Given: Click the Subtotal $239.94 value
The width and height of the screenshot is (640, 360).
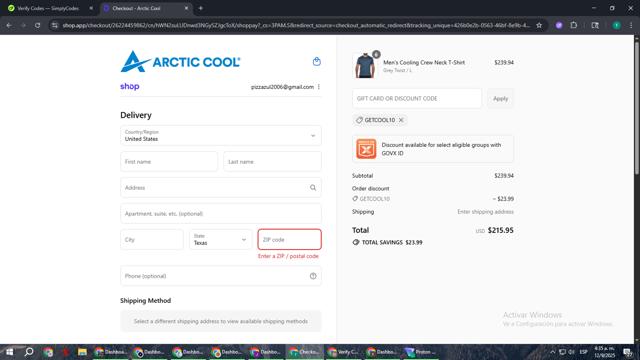Looking at the screenshot, I should click(x=504, y=176).
